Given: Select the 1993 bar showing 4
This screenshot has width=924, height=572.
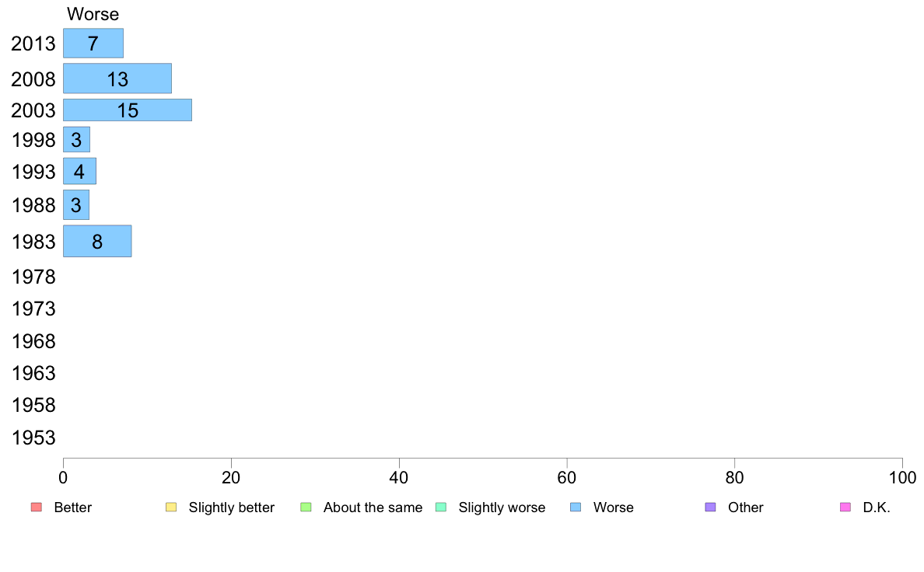Looking at the screenshot, I should click(x=79, y=172).
